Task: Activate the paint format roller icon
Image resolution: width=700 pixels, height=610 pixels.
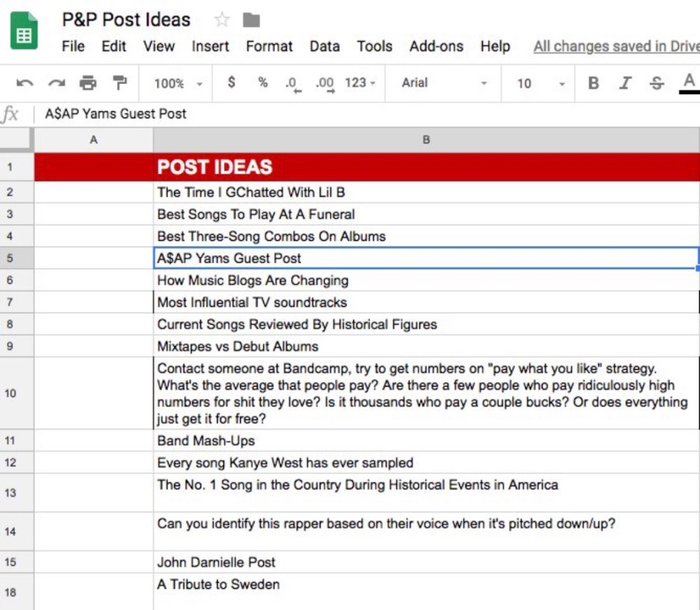Action: pyautogui.click(x=120, y=83)
